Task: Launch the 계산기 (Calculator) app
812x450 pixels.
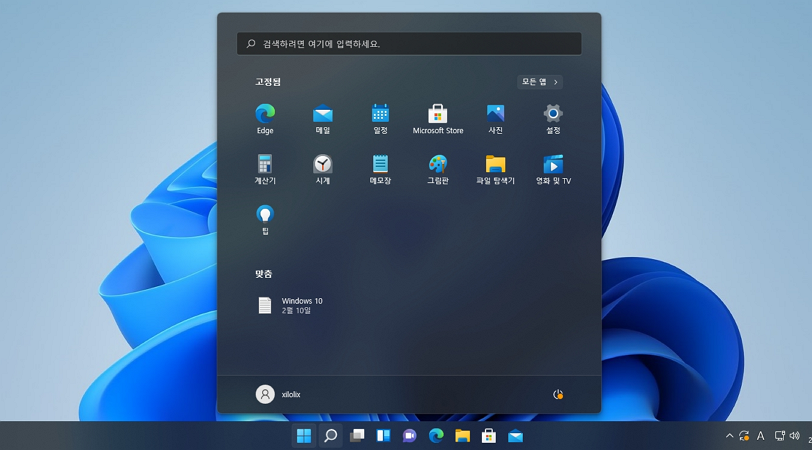Action: coord(265,169)
